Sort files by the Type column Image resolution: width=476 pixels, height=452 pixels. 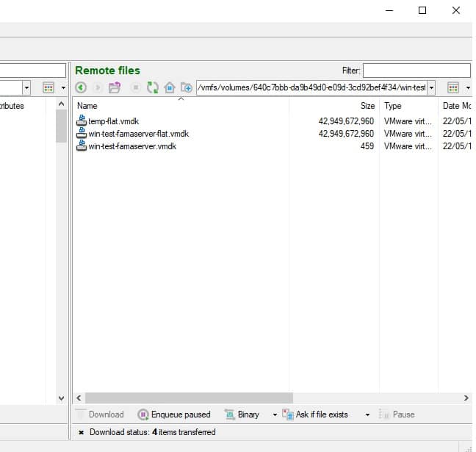pos(408,106)
